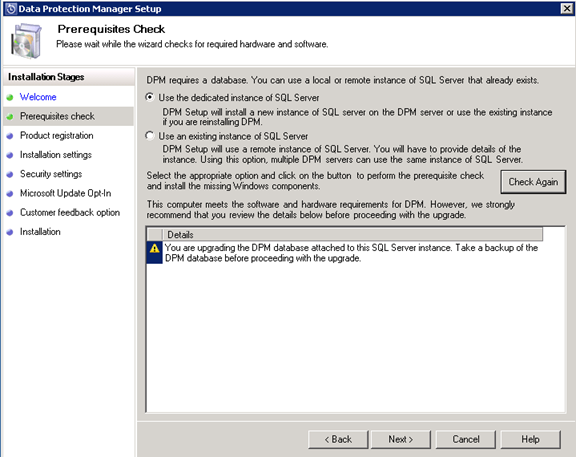576x457 pixels.
Task: Close the Data Protection Manager Setup window
Action: pos(566,8)
